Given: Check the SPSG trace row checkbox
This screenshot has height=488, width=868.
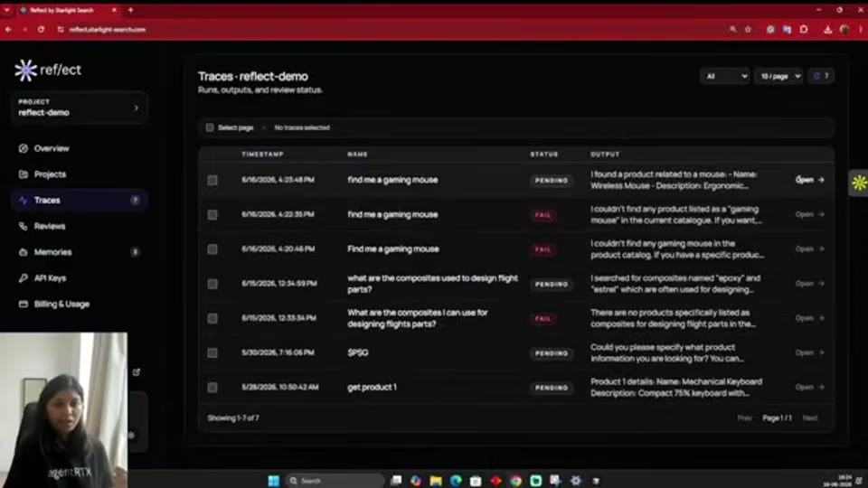Looking at the screenshot, I should (212, 353).
